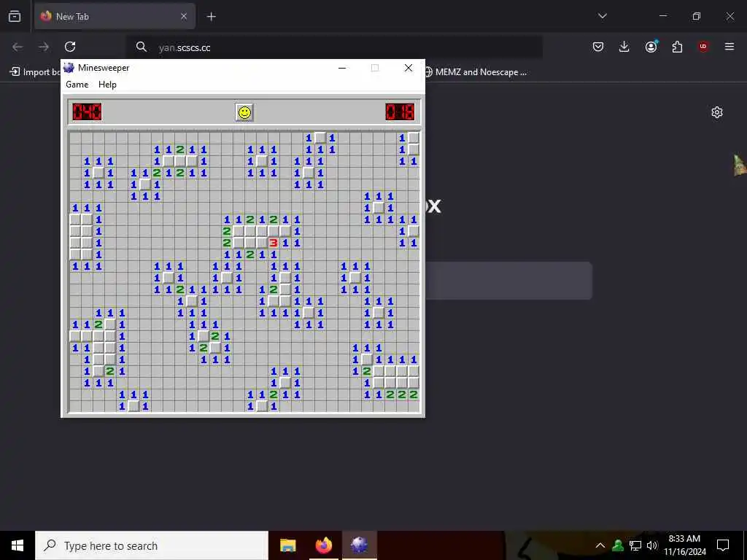This screenshot has width=747, height=560.
Task: Open the Windows Start menu
Action: 18,545
